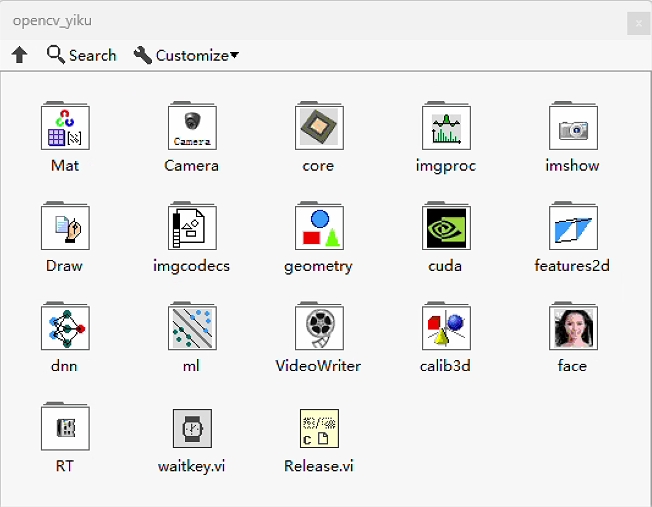This screenshot has height=507, width=652.
Task: Open the VideoWriter film reel icon
Action: pos(319,327)
